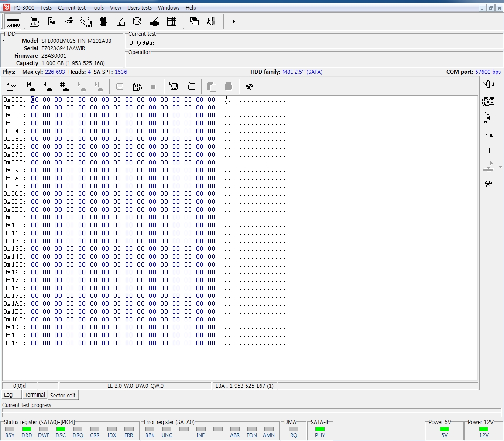Click the SATA0 port selector icon
Viewport: 504px width, 441px height.
click(x=13, y=21)
